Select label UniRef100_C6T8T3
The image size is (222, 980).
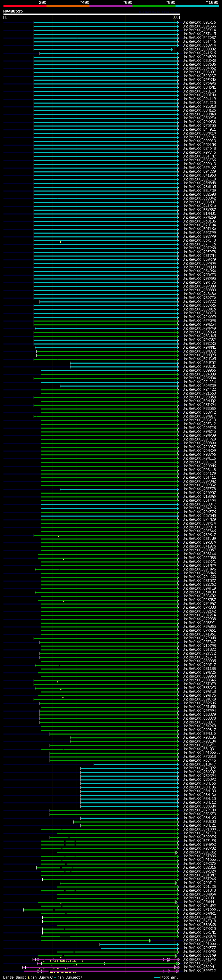(x=199, y=890)
